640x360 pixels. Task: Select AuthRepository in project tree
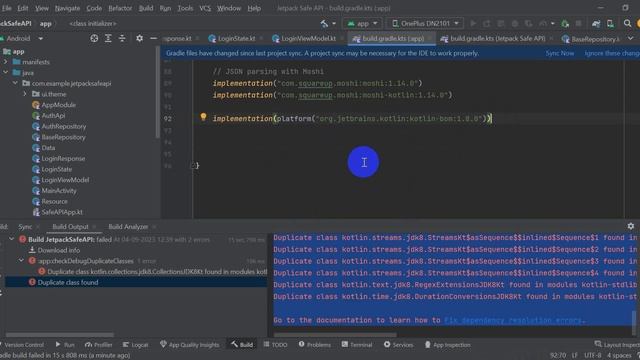59,127
